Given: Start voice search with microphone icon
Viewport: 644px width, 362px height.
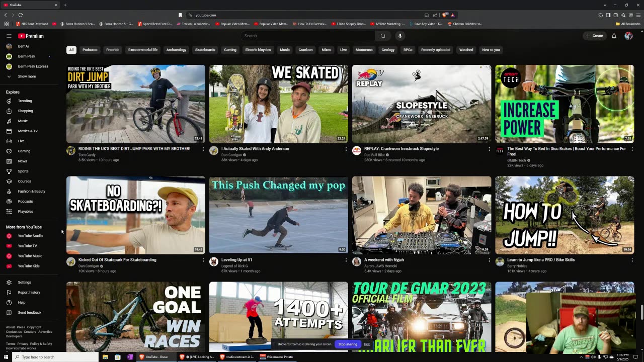Looking at the screenshot, I should click(400, 36).
